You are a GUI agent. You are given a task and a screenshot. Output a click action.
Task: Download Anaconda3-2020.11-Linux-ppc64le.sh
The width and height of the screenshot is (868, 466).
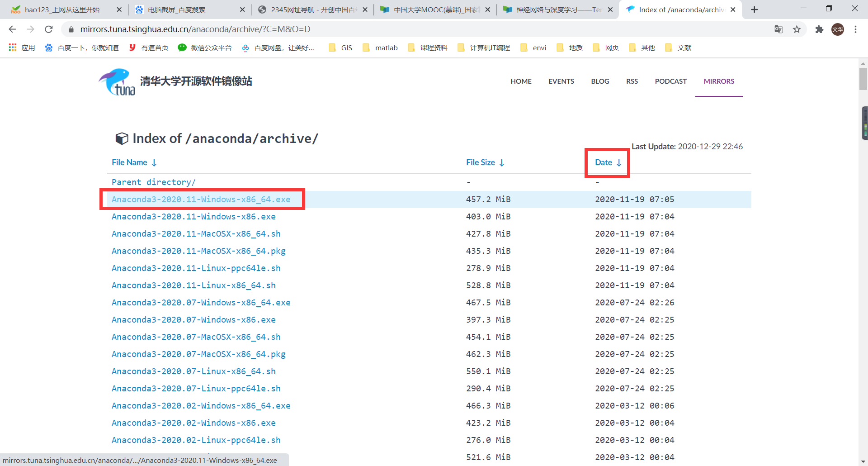196,268
